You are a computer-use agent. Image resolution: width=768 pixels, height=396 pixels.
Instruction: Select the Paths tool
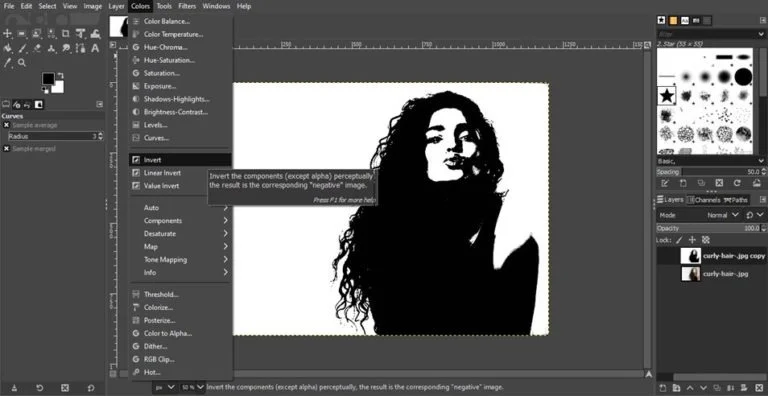80,48
